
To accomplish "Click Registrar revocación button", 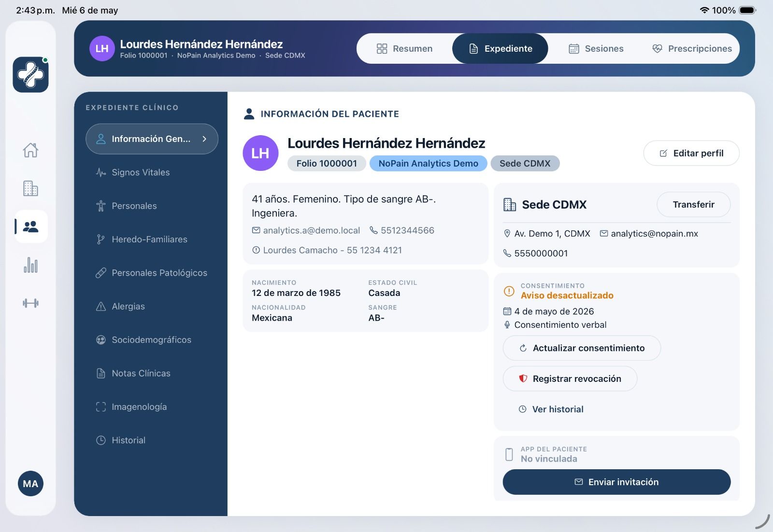I will click(570, 379).
